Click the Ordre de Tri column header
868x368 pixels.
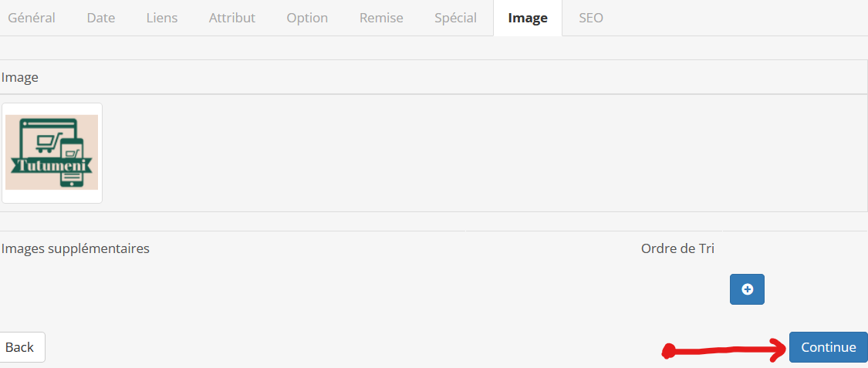[677, 248]
